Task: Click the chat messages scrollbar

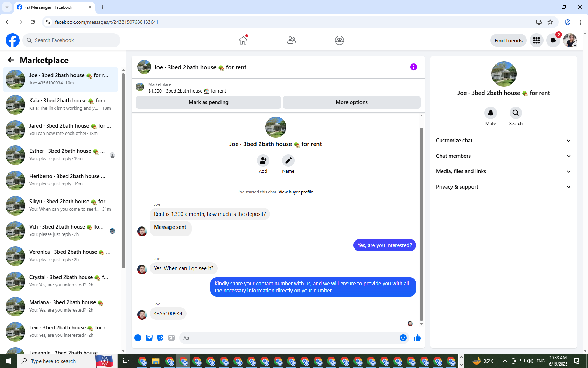Action: click(x=421, y=224)
